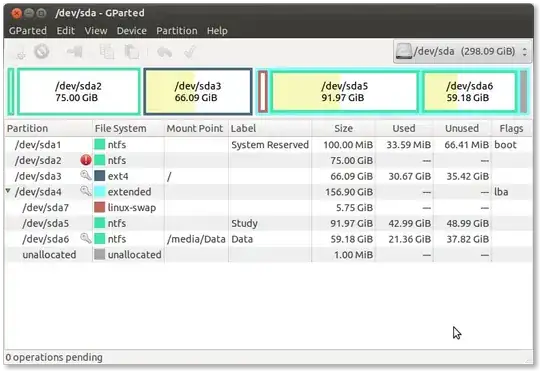Viewport: 540px width, 371px height.
Task: Select the /dev/sda1 row in partition list
Action: click(x=269, y=144)
